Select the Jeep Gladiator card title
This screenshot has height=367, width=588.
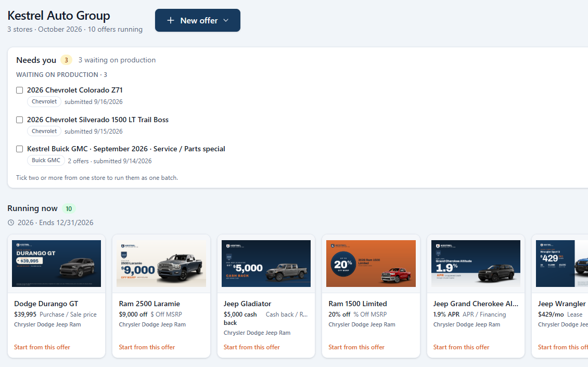click(247, 304)
